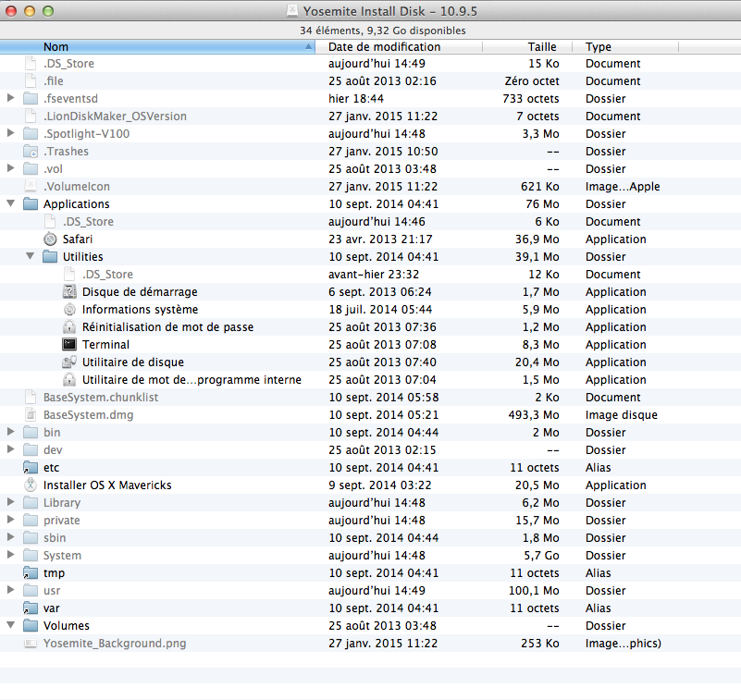Click the '100,1 Mo' size cell
741x700 pixels.
tap(534, 591)
